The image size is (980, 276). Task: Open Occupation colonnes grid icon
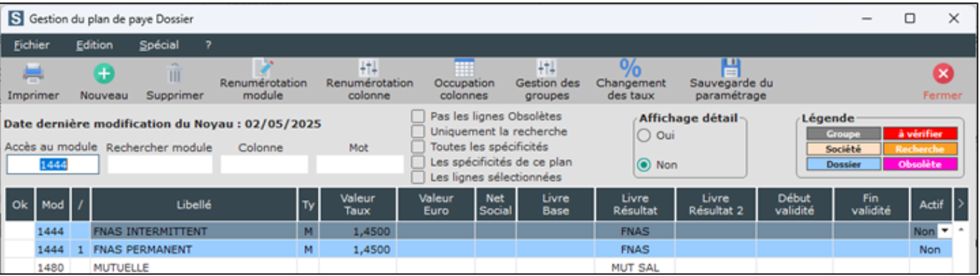point(464,67)
